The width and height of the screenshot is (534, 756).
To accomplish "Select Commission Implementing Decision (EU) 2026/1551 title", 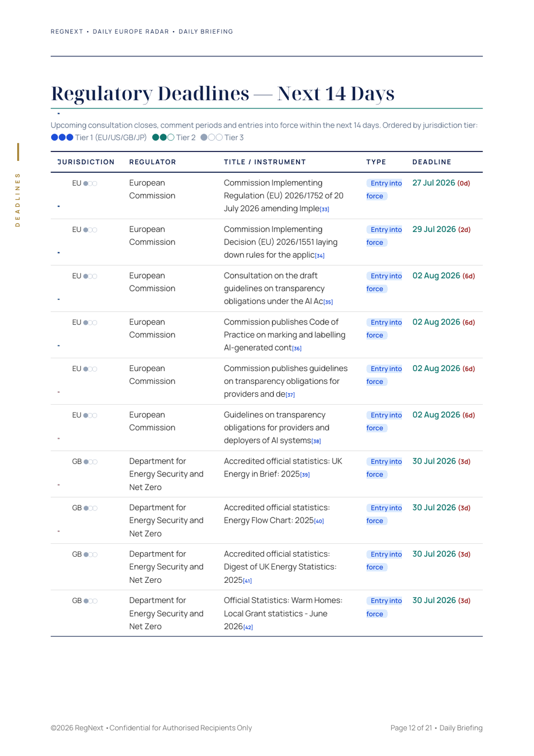I will pyautogui.click(x=281, y=242).
